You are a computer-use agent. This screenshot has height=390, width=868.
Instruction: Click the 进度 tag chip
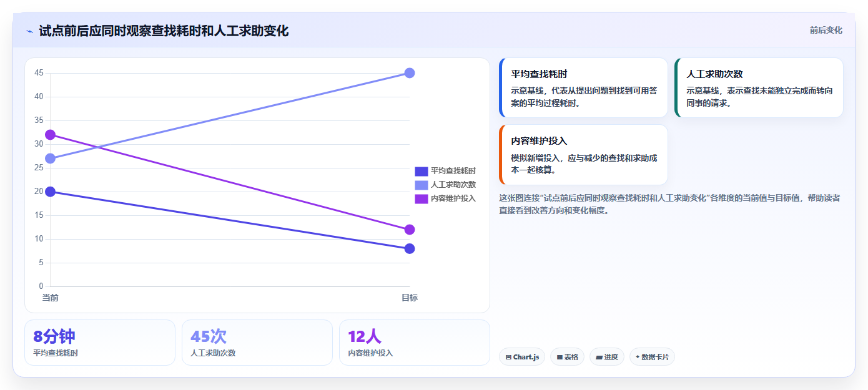[606, 357]
